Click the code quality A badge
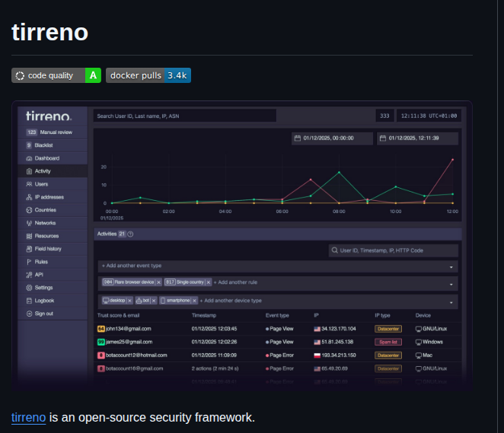This screenshot has height=433, width=504. pos(56,75)
